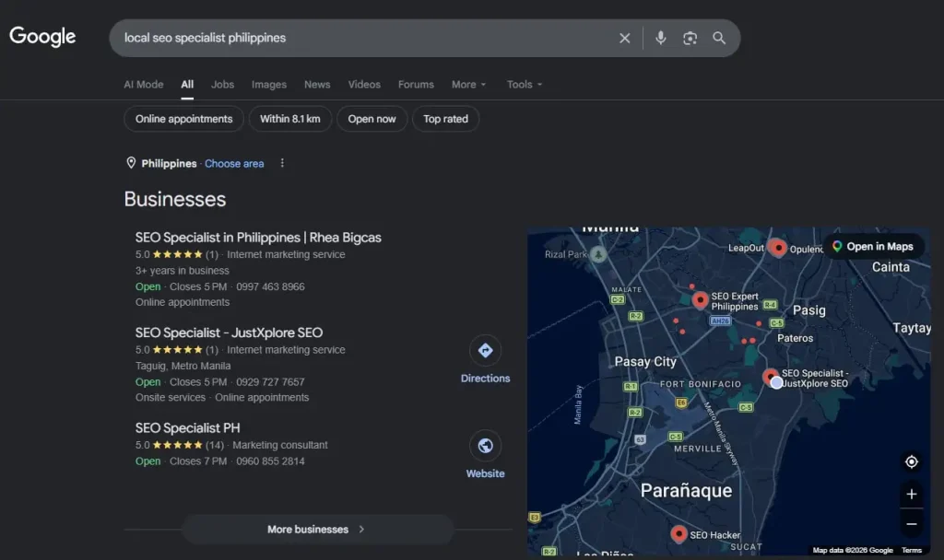Expand the Tools dropdown
This screenshot has height=560, width=944.
click(525, 85)
